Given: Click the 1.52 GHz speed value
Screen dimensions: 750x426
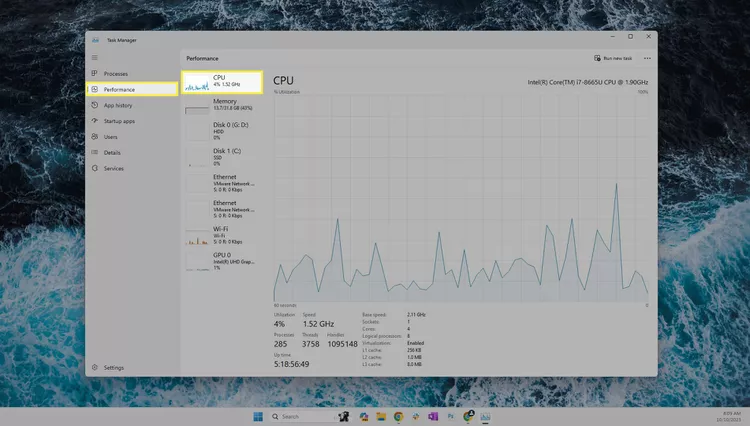Looking at the screenshot, I should coord(318,324).
